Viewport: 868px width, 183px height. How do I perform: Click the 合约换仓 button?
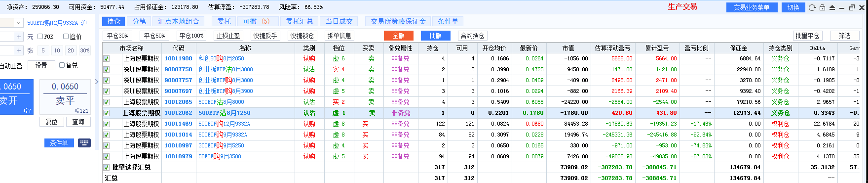(473, 36)
